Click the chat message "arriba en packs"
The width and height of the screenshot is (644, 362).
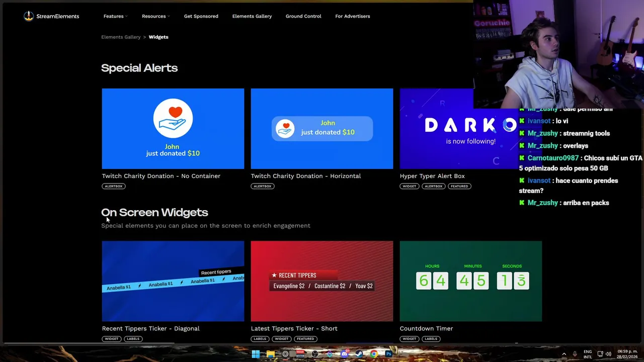tap(586, 203)
